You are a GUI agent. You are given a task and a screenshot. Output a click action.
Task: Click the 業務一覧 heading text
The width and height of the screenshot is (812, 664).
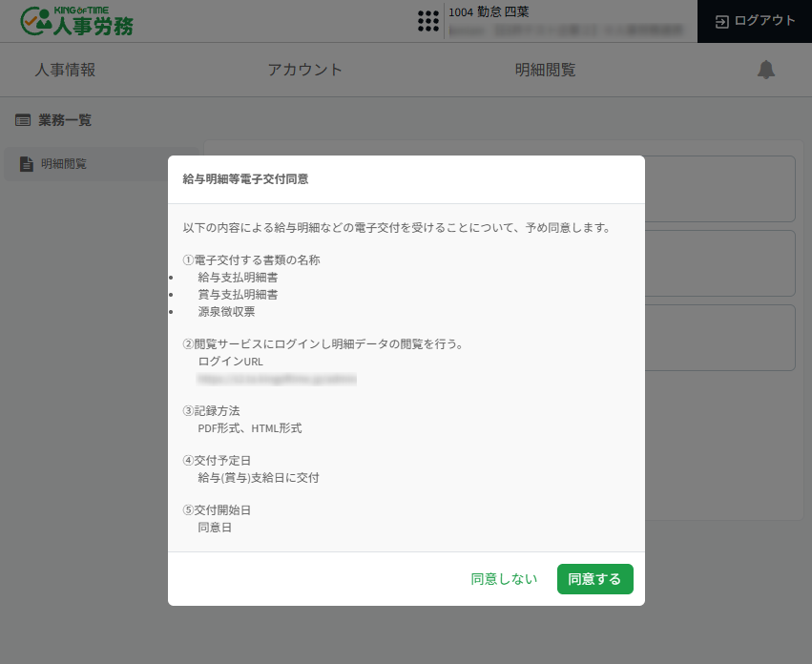pyautogui.click(x=65, y=120)
